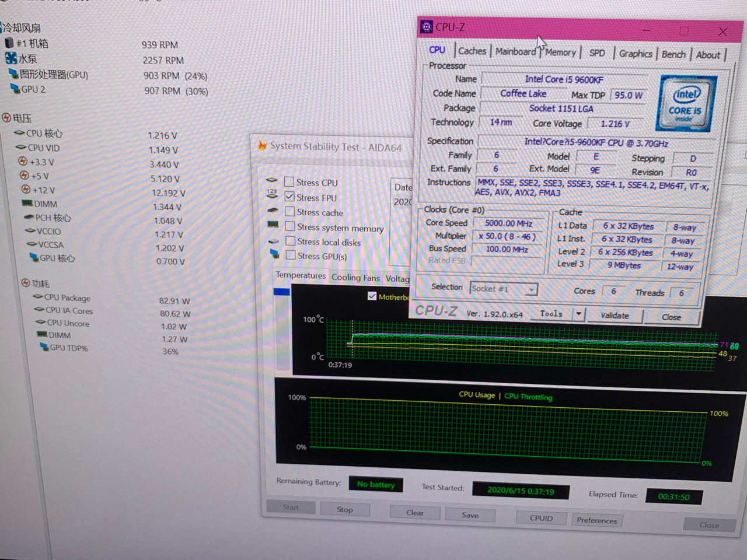Enable the Stress CPU checkbox
The image size is (747, 560).
289,181
